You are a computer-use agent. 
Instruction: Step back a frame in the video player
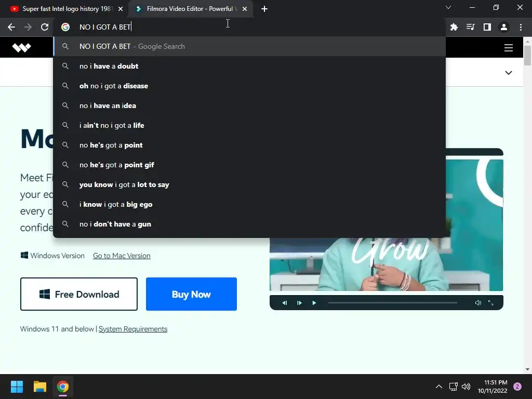pos(285,303)
